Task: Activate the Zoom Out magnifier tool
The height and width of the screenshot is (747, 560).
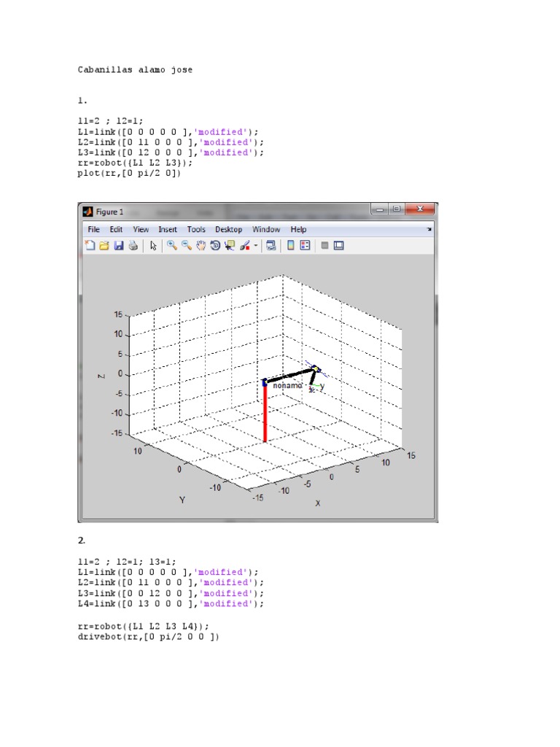Action: click(x=187, y=245)
